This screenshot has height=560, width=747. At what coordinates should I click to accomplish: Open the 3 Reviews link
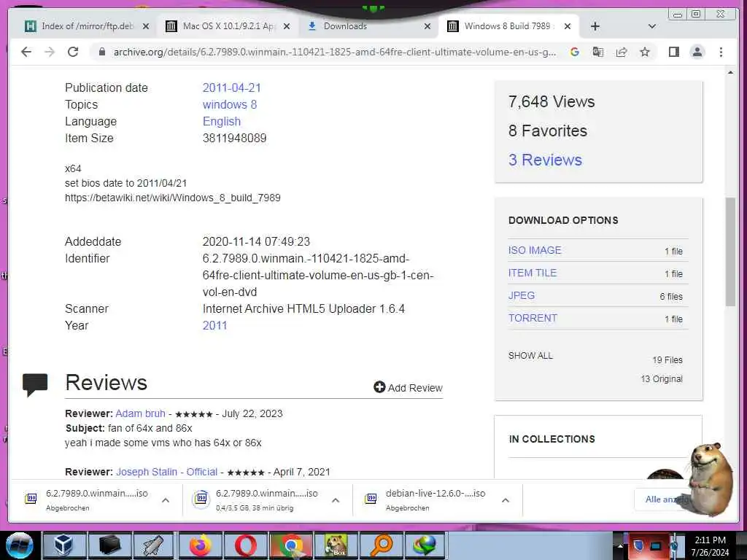pyautogui.click(x=545, y=160)
